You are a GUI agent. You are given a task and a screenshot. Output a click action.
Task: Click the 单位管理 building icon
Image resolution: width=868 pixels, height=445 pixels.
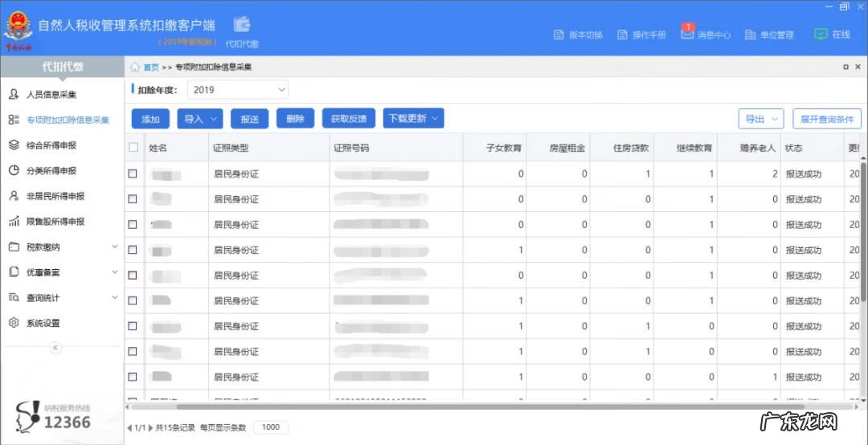pos(750,35)
